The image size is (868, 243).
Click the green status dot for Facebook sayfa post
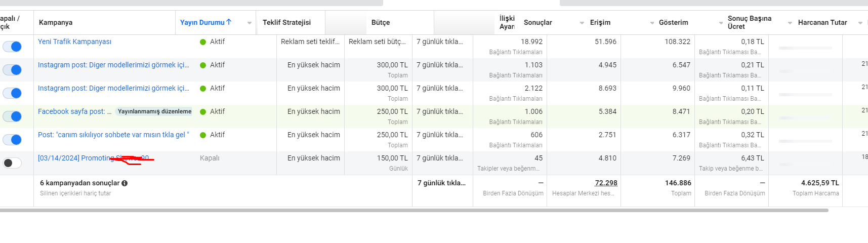click(203, 112)
